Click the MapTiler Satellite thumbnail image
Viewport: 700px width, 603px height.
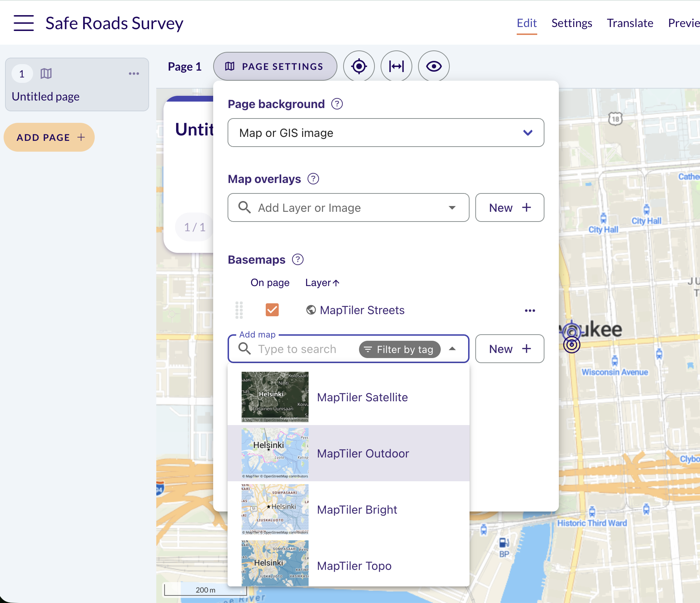[x=275, y=397]
